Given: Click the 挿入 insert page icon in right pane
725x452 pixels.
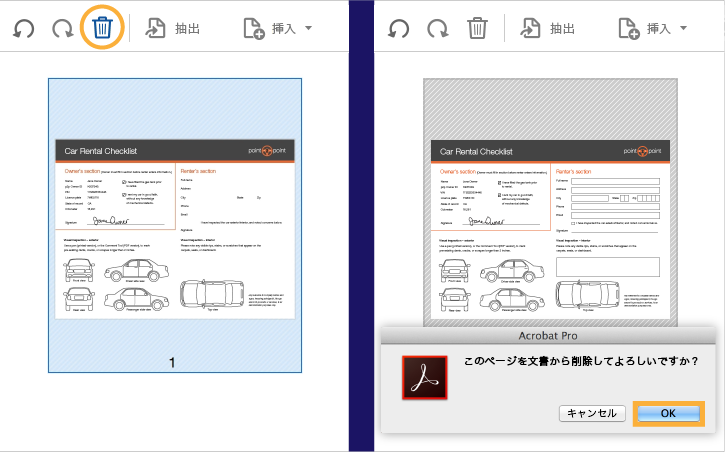Looking at the screenshot, I should point(629,29).
